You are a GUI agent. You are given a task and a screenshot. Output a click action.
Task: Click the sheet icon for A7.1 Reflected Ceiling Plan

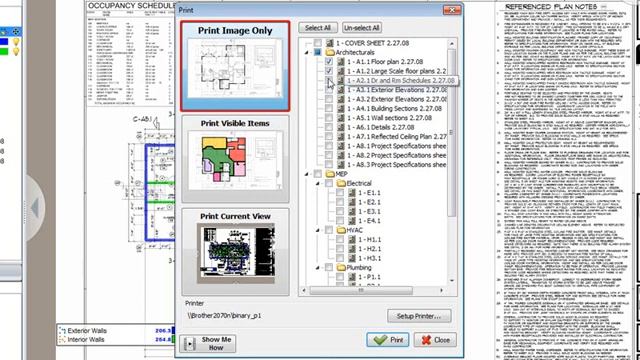341,137
